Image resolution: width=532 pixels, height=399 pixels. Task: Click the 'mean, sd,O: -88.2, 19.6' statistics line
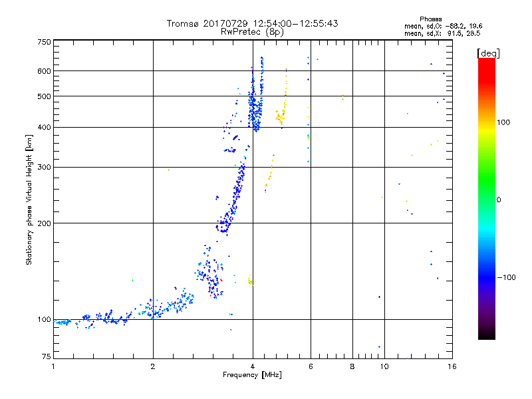(443, 26)
